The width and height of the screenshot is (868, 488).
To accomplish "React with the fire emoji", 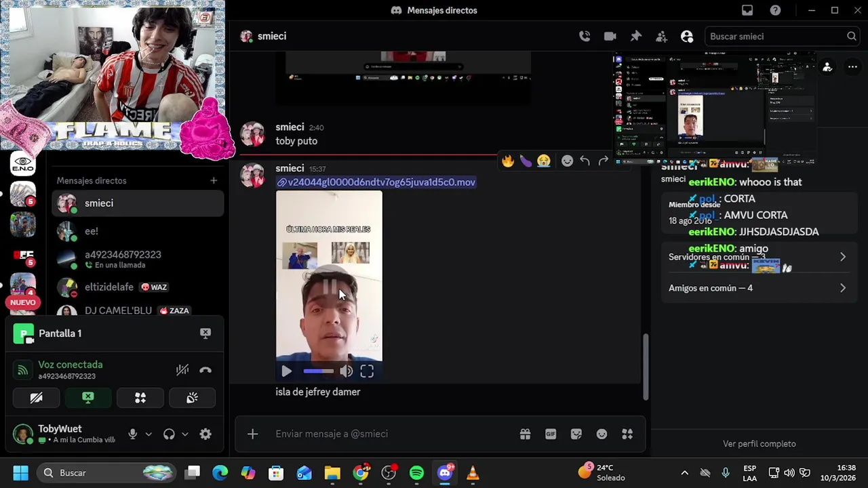I will pyautogui.click(x=508, y=161).
